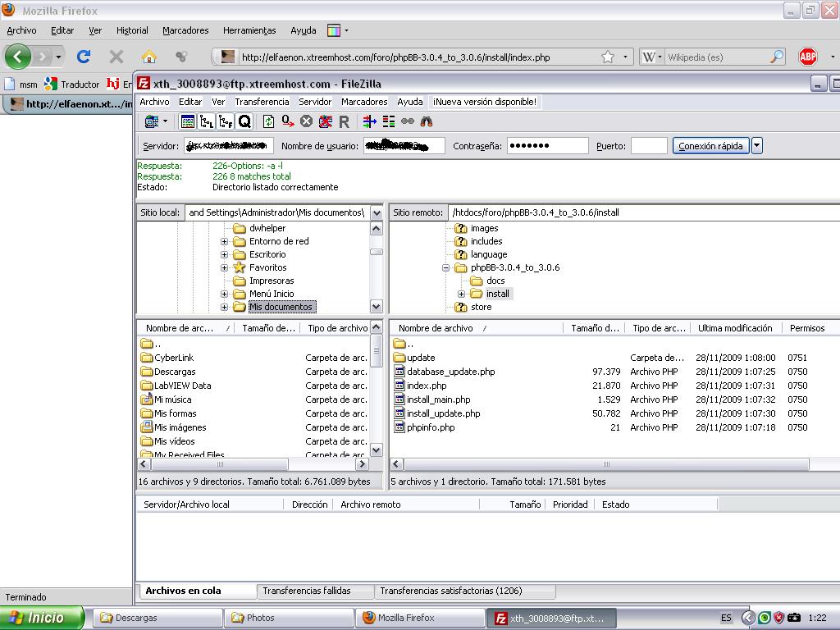Open FileZilla's Servidor menu
Viewport: 840px width, 630px height.
315,102
